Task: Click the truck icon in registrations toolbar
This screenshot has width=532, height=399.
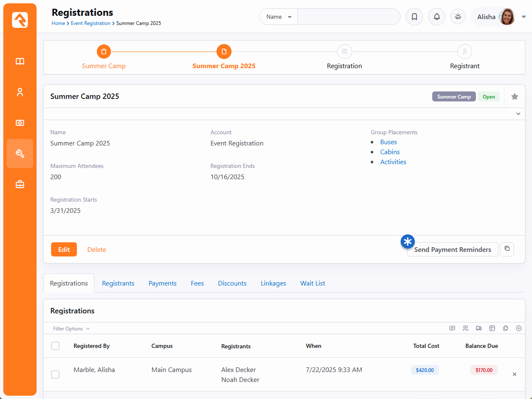Action: [479, 328]
